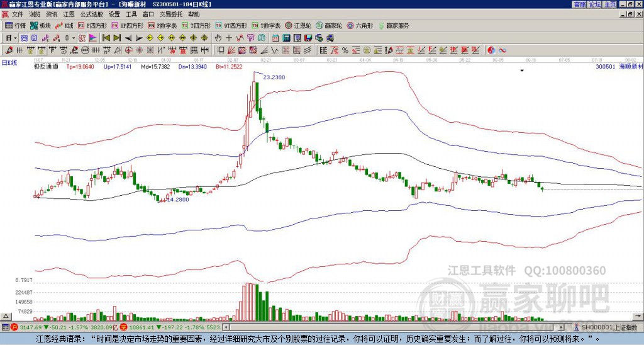Click the black right-pointing triangle icon
The width and height of the screenshot is (644, 345).
(139, 38)
